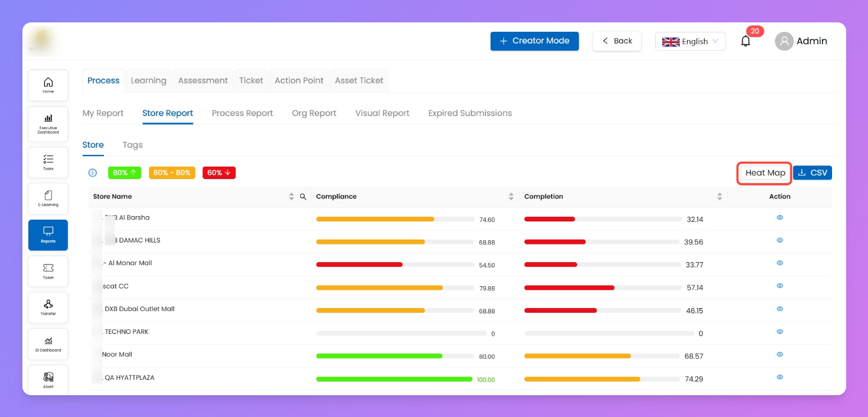Open the Transfer sidebar icon

click(48, 307)
